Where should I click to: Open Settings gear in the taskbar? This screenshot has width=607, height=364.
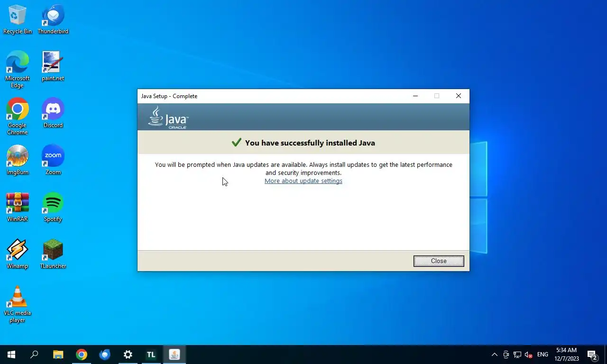[128, 355]
